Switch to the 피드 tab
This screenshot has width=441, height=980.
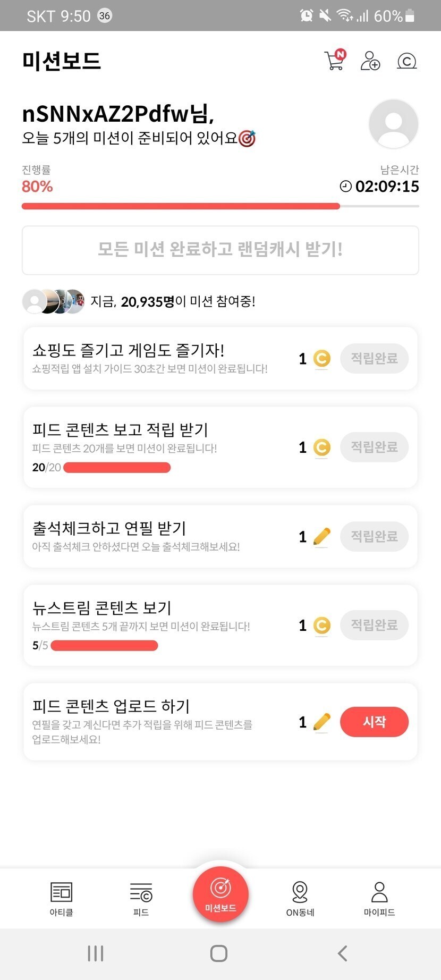141,898
